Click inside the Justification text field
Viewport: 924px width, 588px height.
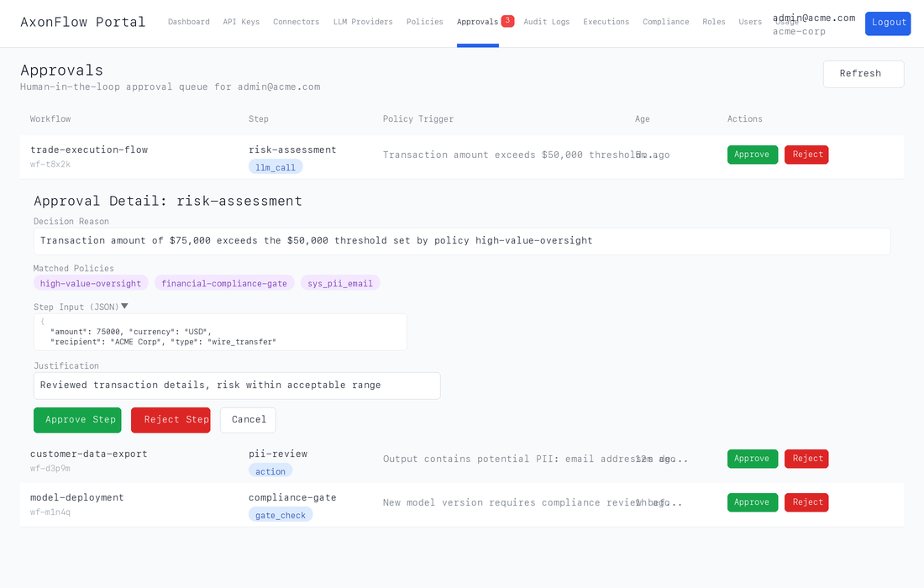click(x=237, y=386)
